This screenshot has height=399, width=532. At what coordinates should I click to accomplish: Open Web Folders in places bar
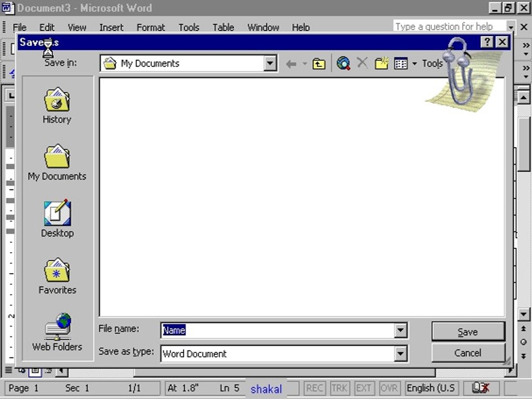coord(57,332)
